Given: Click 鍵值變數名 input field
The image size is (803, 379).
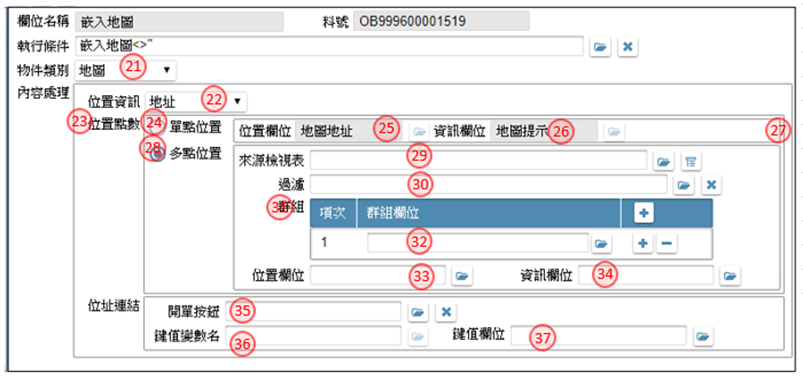Looking at the screenshot, I should pos(314,335).
